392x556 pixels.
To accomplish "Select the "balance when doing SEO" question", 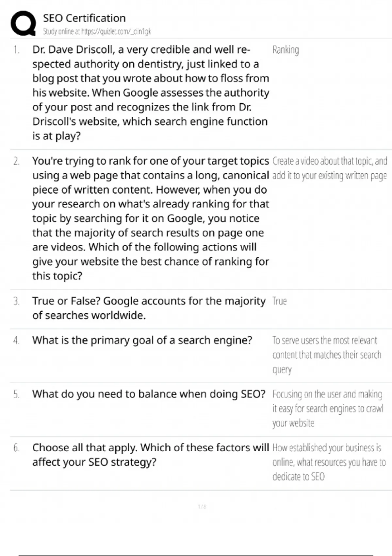I will pos(149,394).
